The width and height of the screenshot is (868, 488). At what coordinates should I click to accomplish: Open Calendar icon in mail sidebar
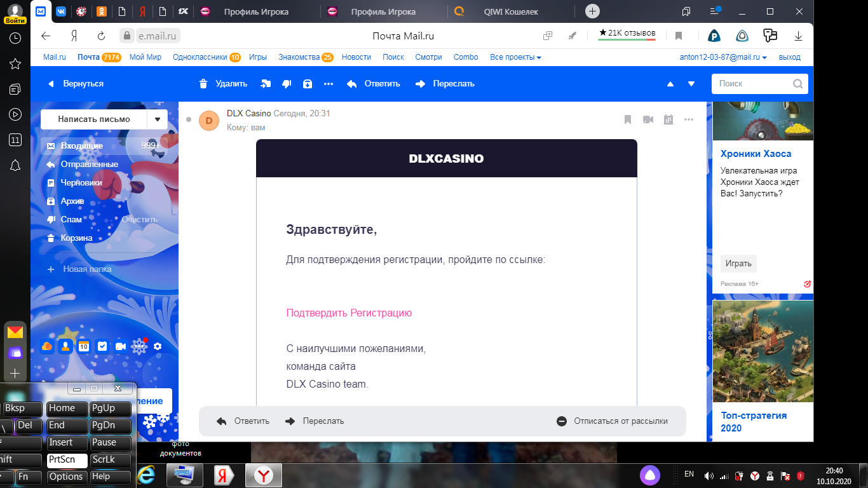(x=83, y=346)
